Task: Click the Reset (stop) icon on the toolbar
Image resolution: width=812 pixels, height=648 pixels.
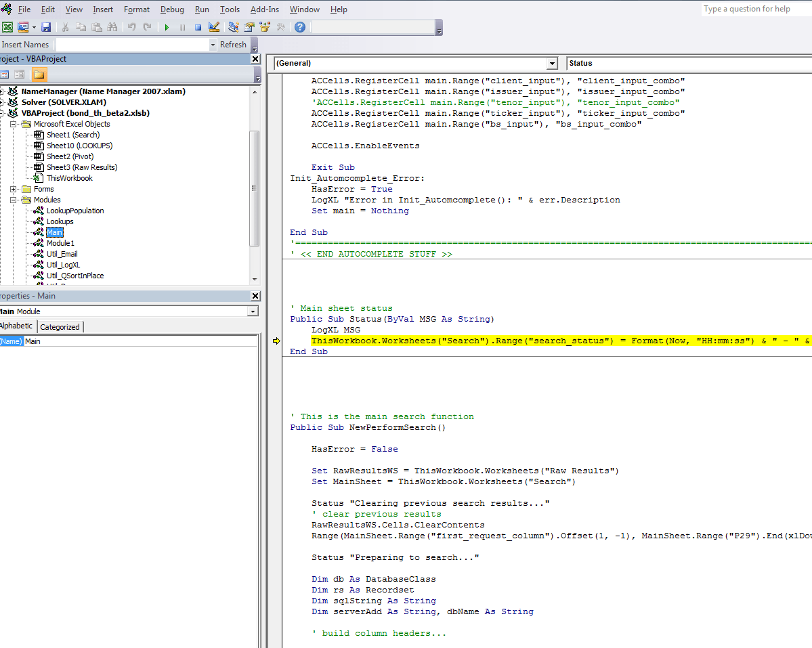Action: click(197, 26)
